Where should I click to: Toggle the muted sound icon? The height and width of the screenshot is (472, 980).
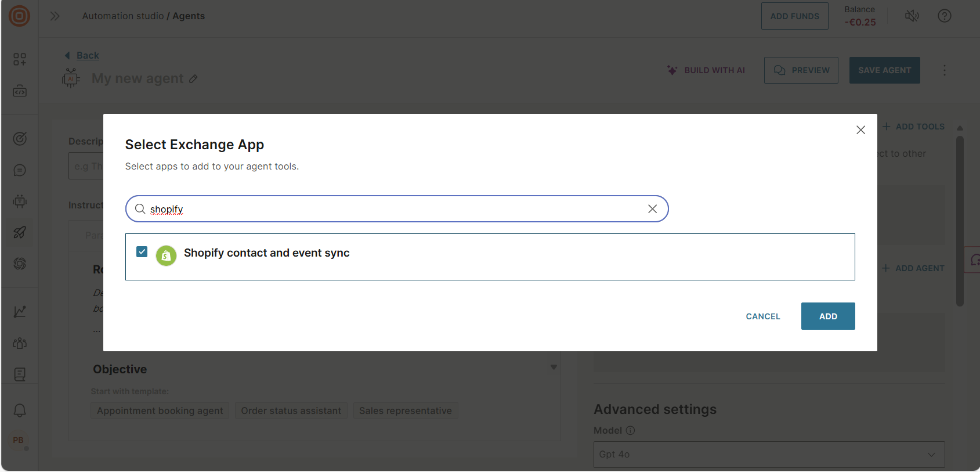coord(912,16)
